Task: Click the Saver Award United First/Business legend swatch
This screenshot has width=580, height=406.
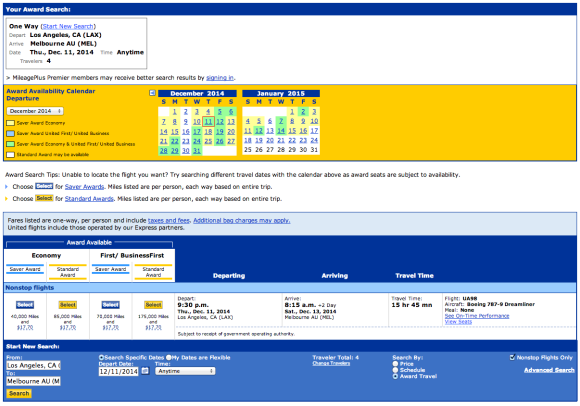Action: coord(10,133)
